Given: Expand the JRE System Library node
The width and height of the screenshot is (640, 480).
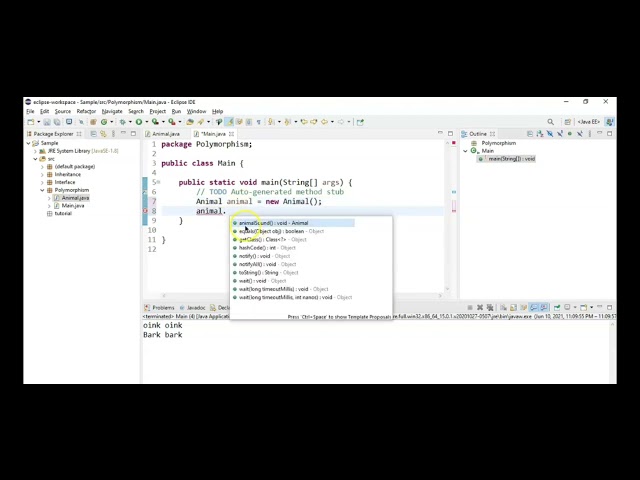Looking at the screenshot, I should 36,151.
